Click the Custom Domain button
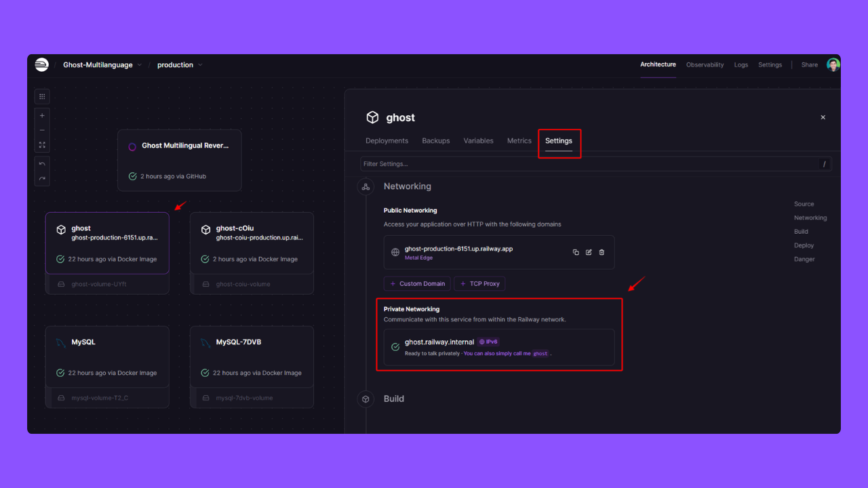 (x=417, y=283)
